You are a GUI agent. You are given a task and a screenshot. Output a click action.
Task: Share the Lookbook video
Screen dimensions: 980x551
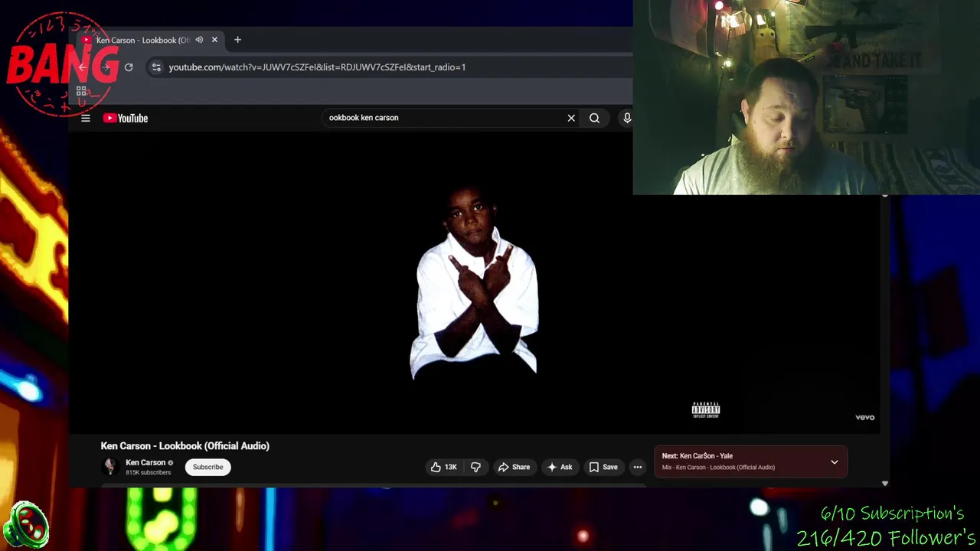(x=514, y=467)
